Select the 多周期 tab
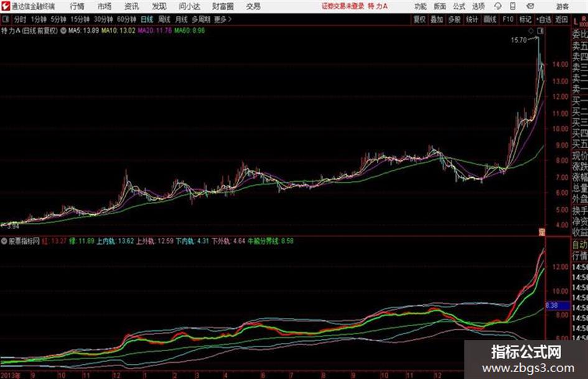 (x=201, y=19)
